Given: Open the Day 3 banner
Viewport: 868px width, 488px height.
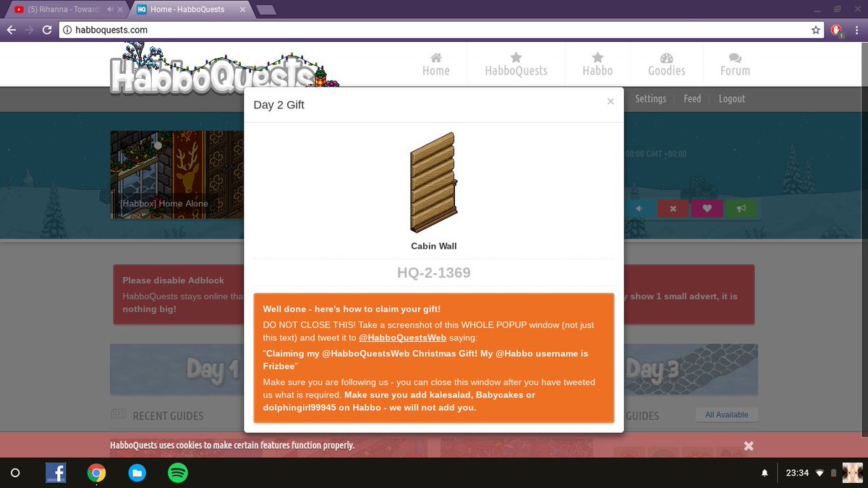Looking at the screenshot, I should (691, 369).
